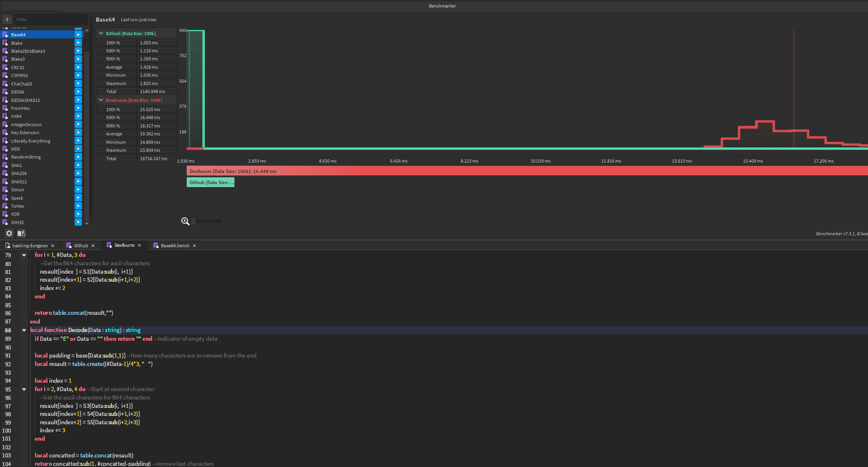868x467 pixels.
Task: Switch to the Github script tab
Action: (81, 246)
